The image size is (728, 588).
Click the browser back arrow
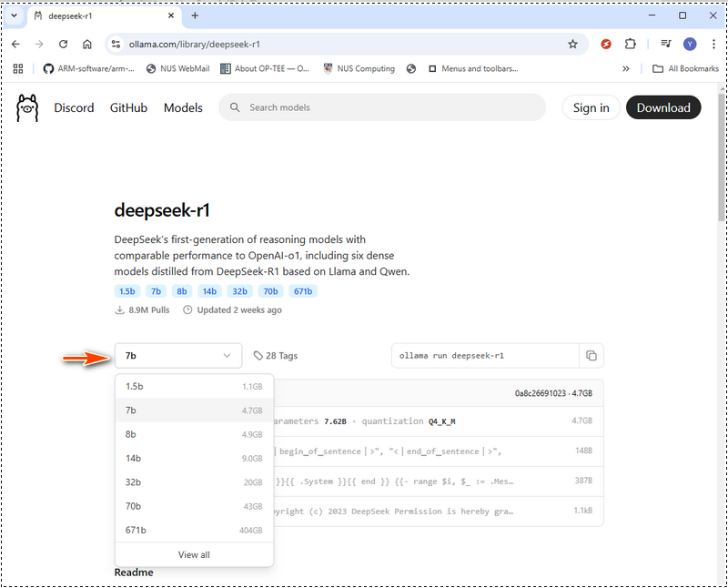(x=15, y=44)
